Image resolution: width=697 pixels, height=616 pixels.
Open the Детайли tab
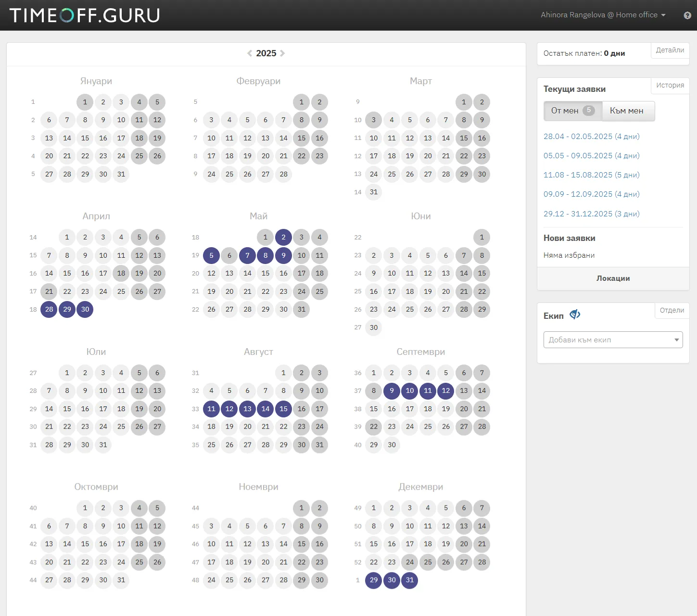(670, 50)
